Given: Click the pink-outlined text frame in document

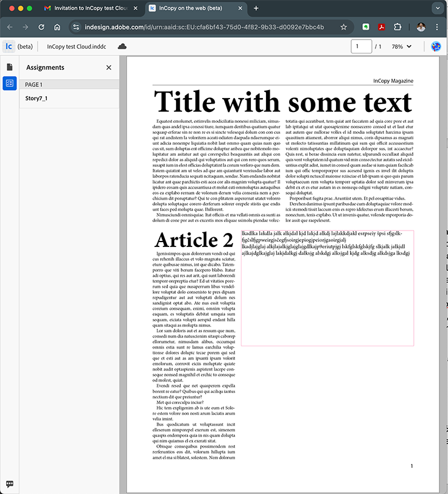Looking at the screenshot, I should click(327, 288).
